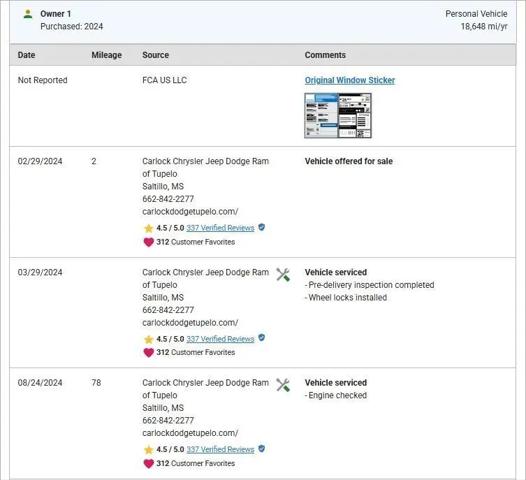Click 'Saltillo, MS' in 02/29/2024 row
Viewport: 526px width, 480px height.
point(163,186)
